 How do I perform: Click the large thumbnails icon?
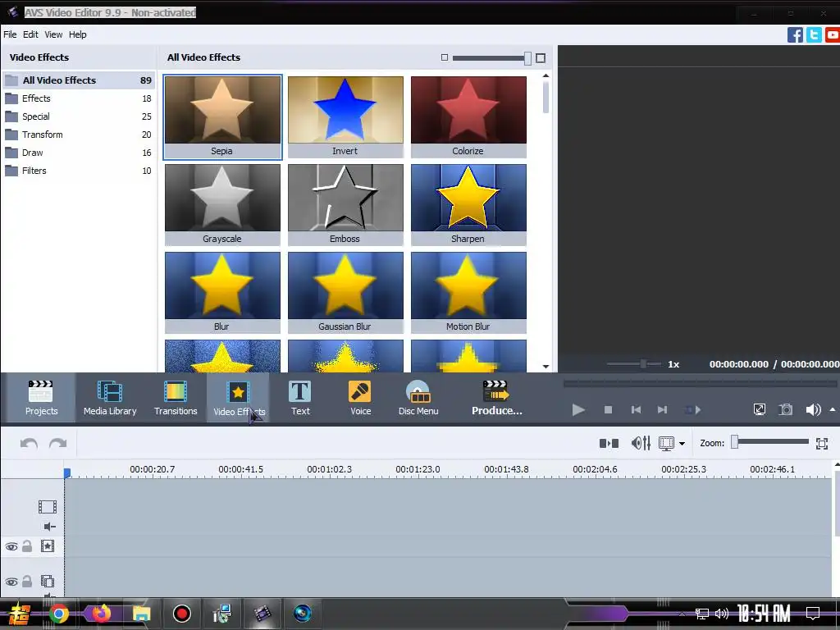541,58
